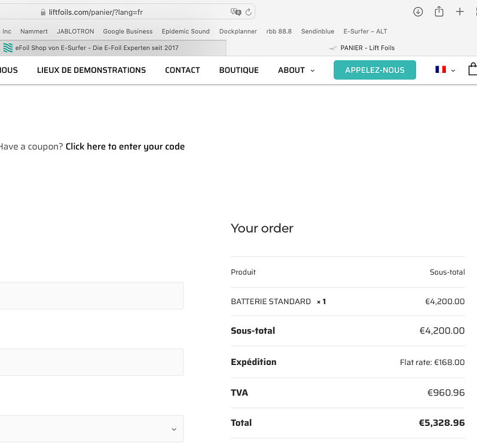The height and width of the screenshot is (448, 477).
Task: Open Safari downloads icon
Action: (x=418, y=12)
